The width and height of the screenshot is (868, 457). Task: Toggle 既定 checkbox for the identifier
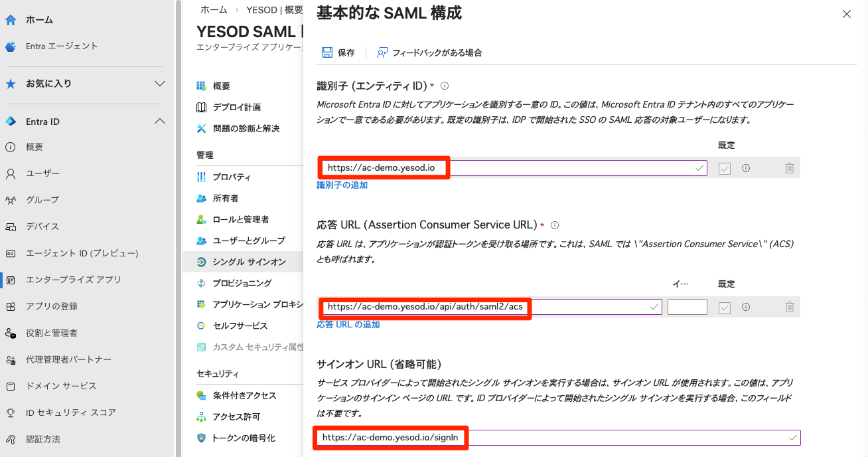click(725, 169)
